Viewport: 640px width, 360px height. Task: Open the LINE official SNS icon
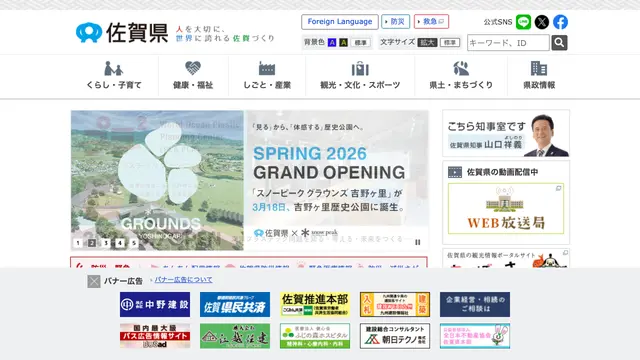[523, 22]
